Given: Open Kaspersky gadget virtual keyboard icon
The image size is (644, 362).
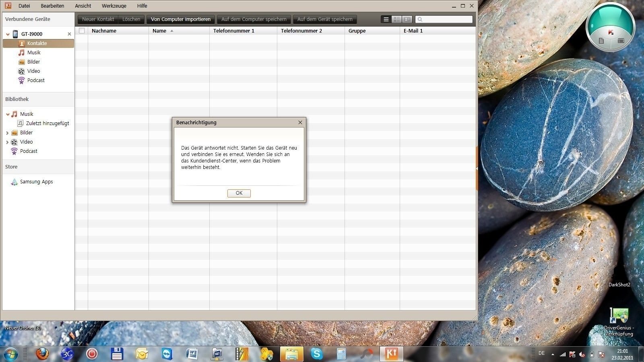Looking at the screenshot, I should [621, 41].
